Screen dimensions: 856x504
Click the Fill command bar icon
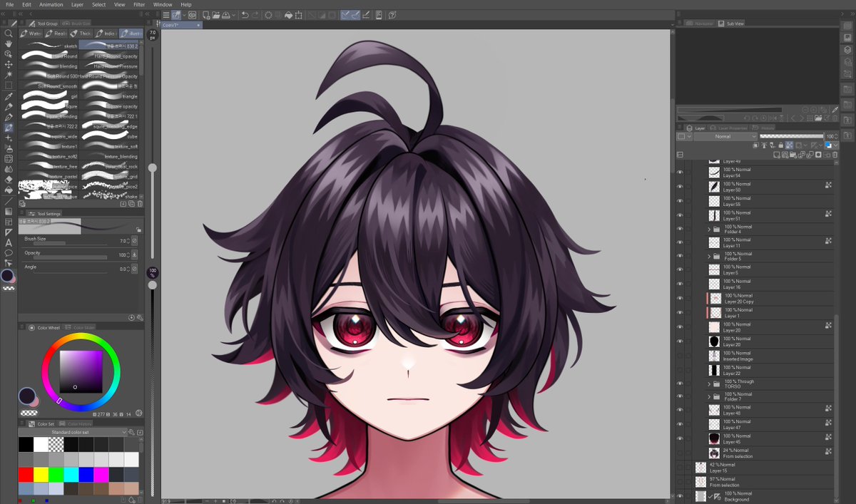289,15
